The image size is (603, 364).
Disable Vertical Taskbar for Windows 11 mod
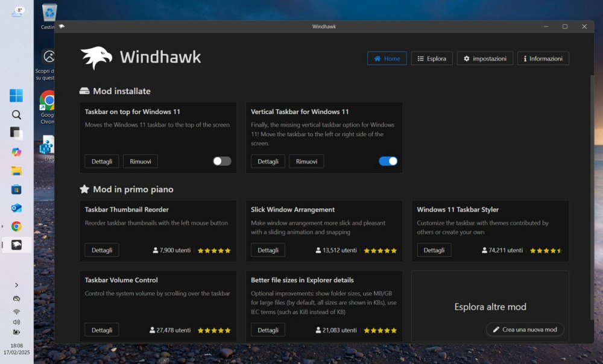click(x=388, y=161)
